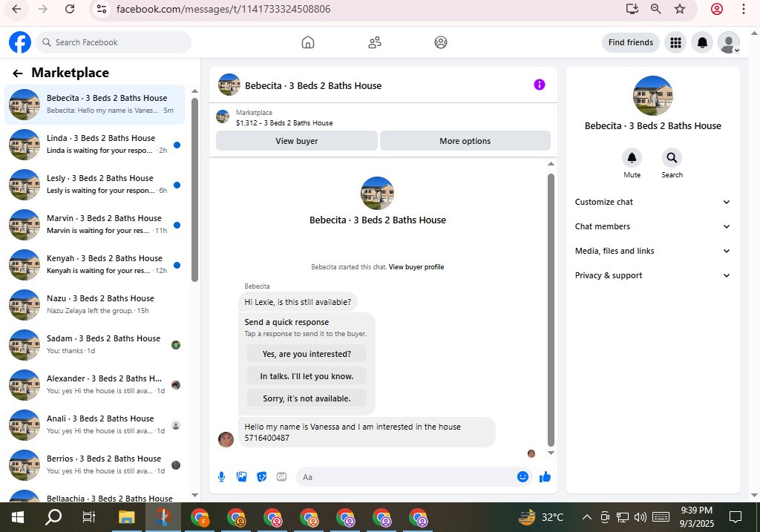
Task: Expand Customize chat section
Action: pyautogui.click(x=652, y=202)
